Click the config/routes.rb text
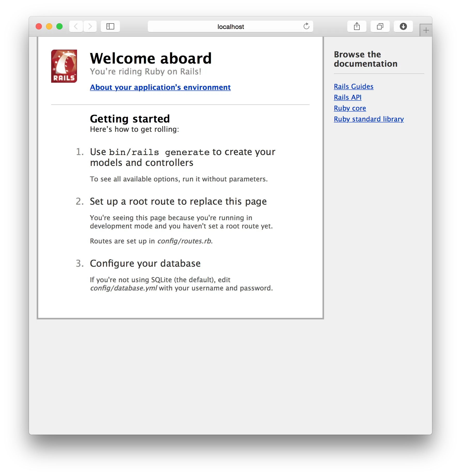This screenshot has height=476, width=461. pos(184,241)
